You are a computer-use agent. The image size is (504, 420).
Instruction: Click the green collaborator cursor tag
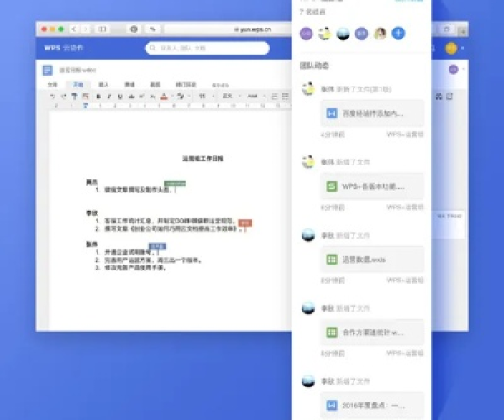click(175, 183)
